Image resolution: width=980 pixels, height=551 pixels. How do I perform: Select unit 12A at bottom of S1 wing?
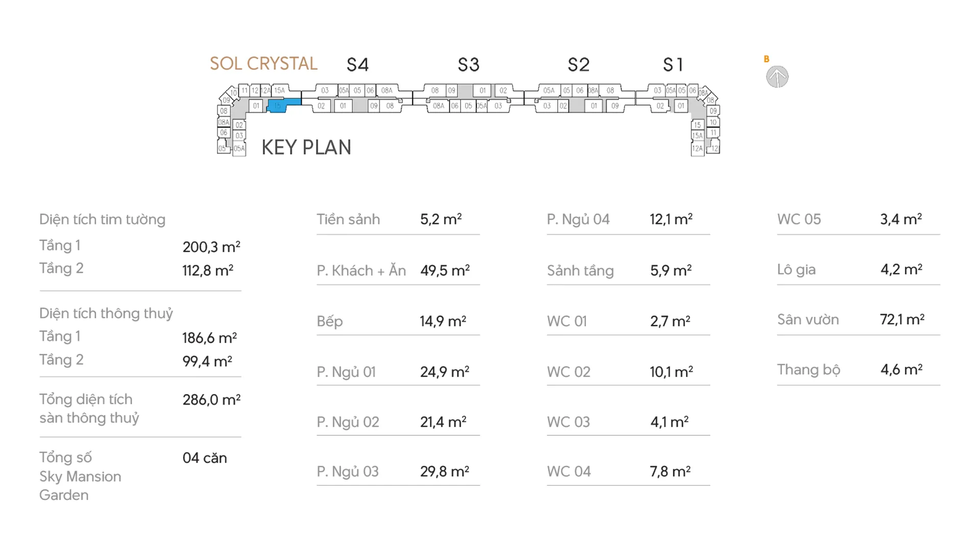(x=697, y=148)
